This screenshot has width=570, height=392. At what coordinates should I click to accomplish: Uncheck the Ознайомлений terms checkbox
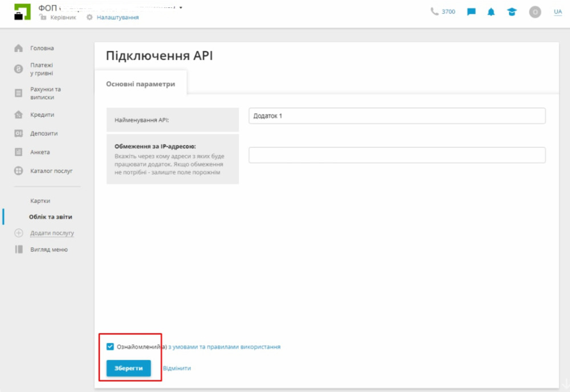(110, 346)
